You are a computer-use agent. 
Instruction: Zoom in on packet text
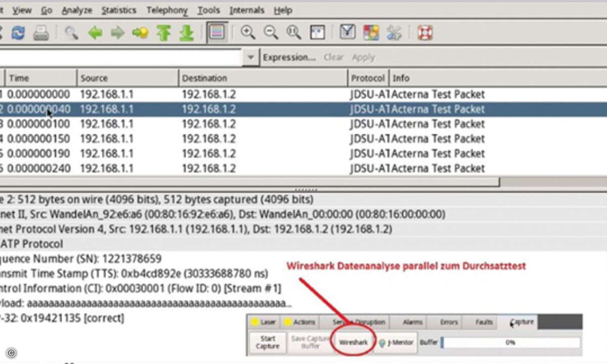point(248,33)
